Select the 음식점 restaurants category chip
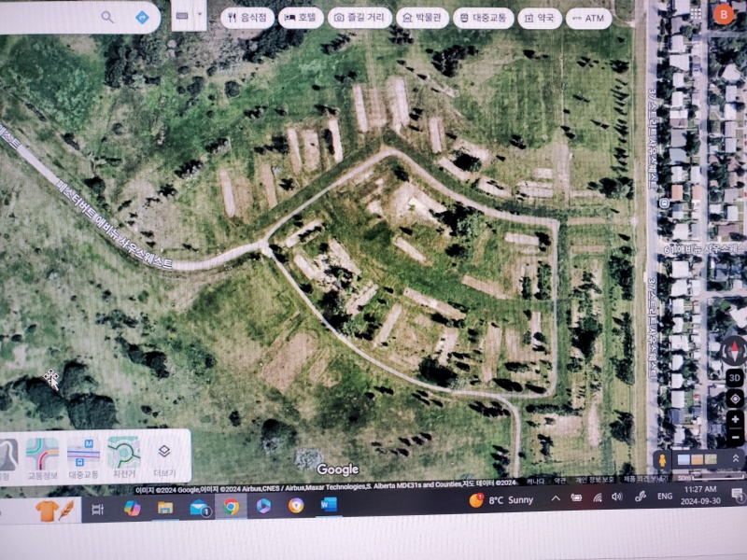Screen dimensions: 747x560 point(247,18)
